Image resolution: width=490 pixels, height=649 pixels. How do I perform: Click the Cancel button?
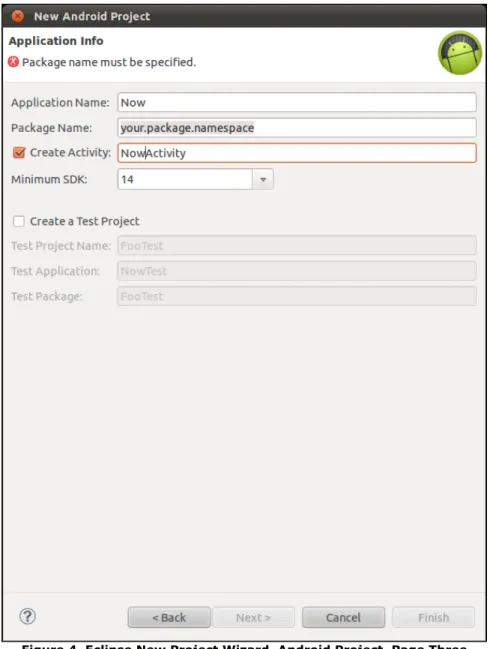tap(343, 618)
